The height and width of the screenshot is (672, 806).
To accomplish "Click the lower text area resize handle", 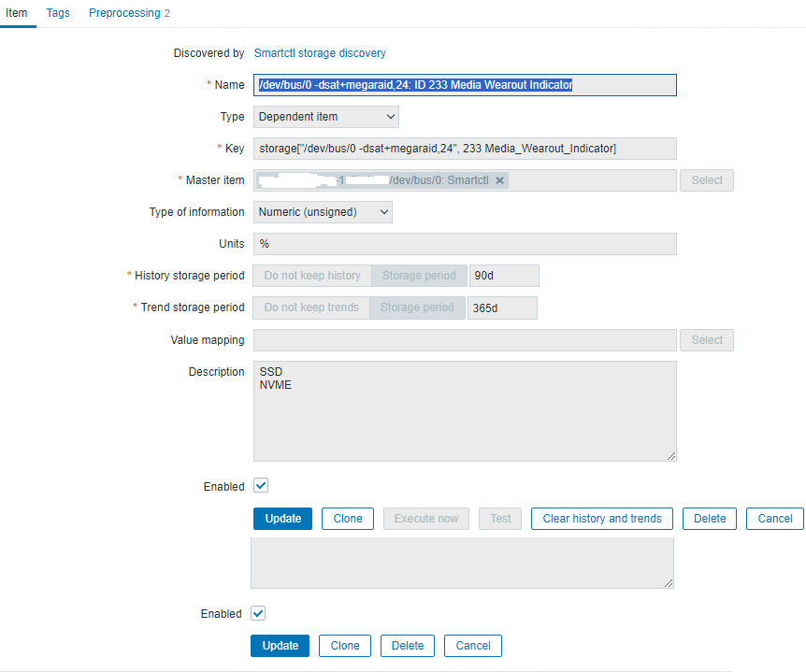I will tap(669, 583).
